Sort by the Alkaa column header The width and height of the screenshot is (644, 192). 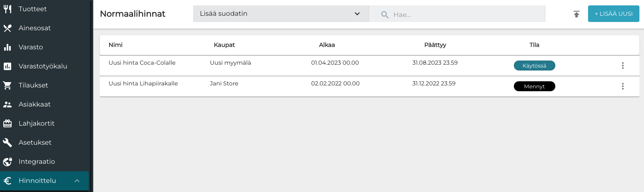click(327, 45)
